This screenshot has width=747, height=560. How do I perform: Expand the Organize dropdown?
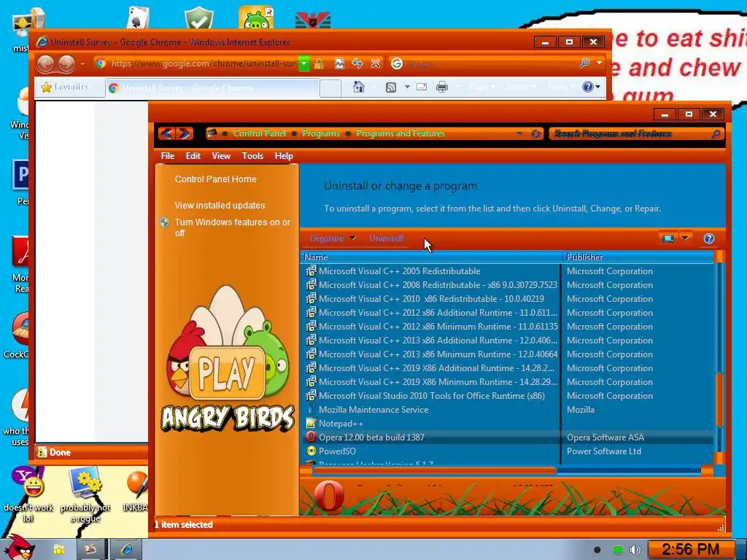coord(333,238)
